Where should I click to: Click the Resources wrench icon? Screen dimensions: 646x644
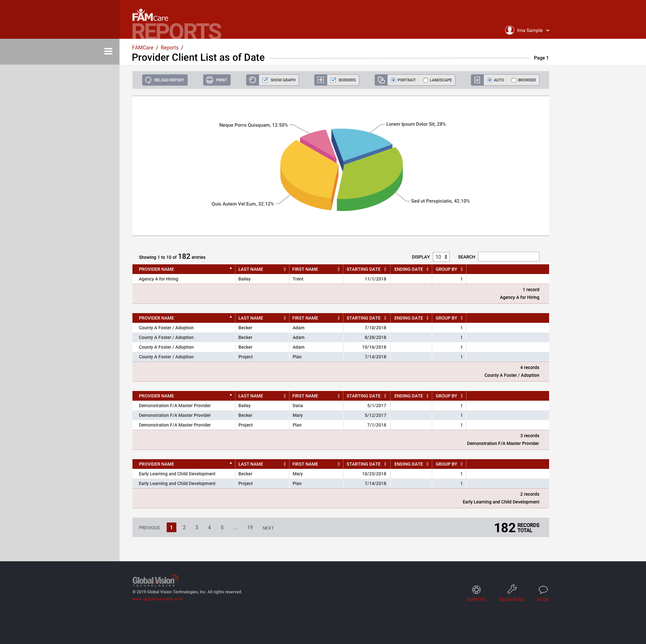pos(512,589)
